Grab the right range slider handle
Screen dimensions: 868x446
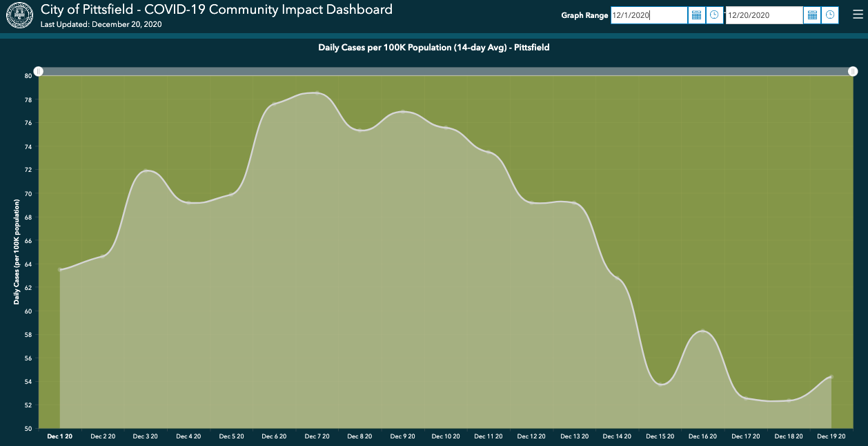tap(853, 71)
